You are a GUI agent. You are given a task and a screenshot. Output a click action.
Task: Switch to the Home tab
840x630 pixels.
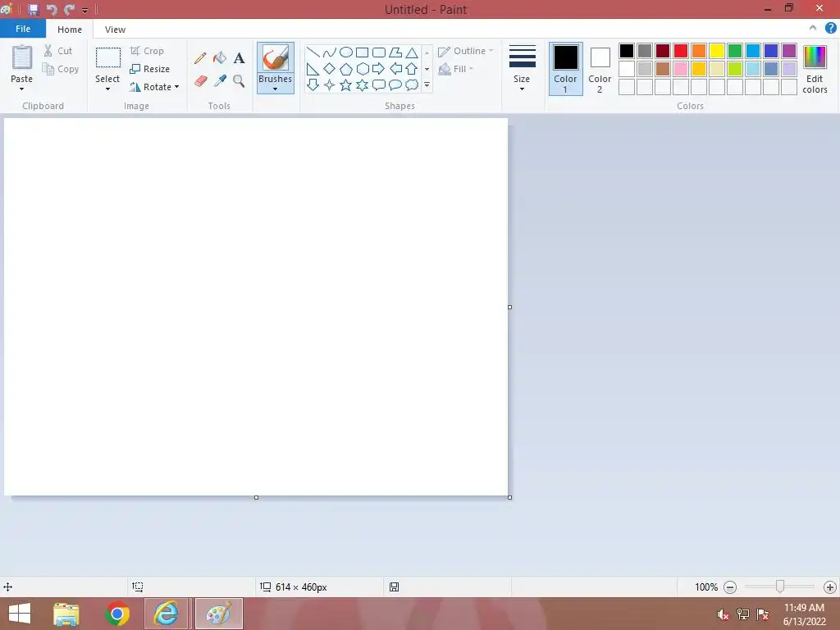pyautogui.click(x=70, y=30)
